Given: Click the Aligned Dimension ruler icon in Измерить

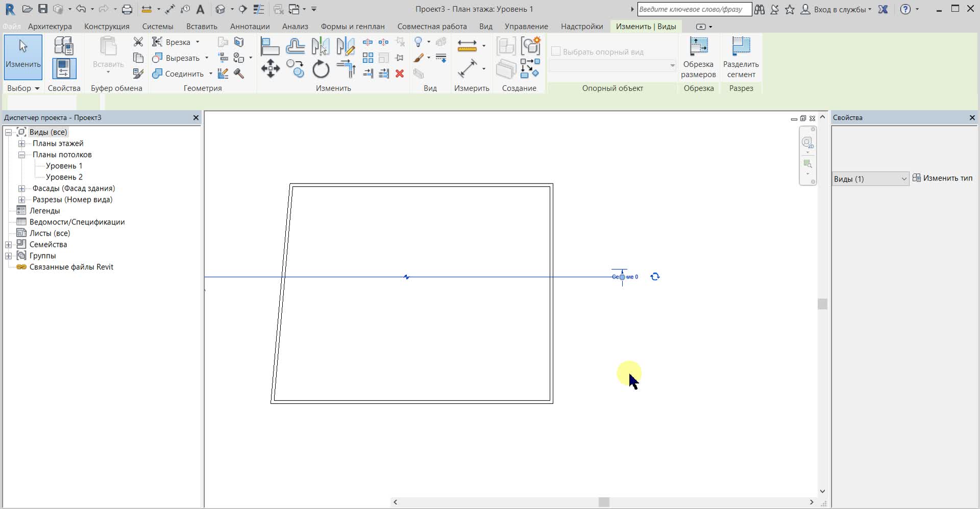Looking at the screenshot, I should [467, 46].
